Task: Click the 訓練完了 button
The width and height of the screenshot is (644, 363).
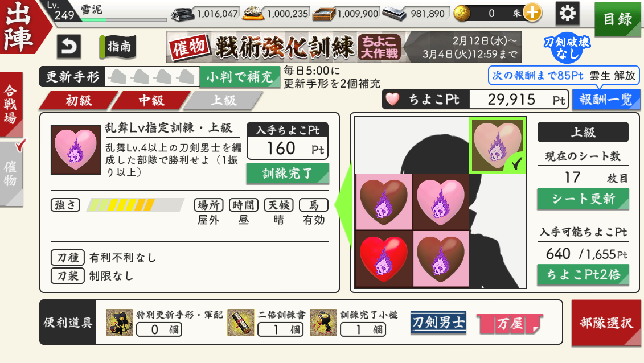Action: tap(288, 173)
